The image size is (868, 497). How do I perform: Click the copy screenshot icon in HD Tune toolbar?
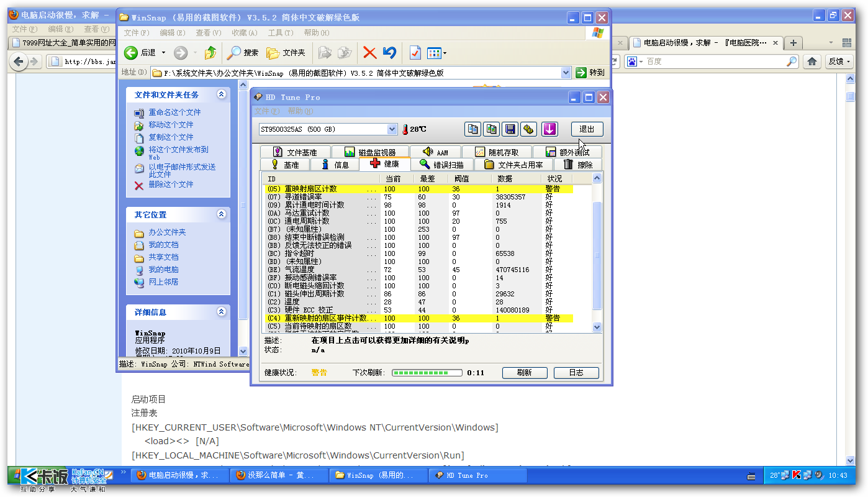click(x=492, y=129)
